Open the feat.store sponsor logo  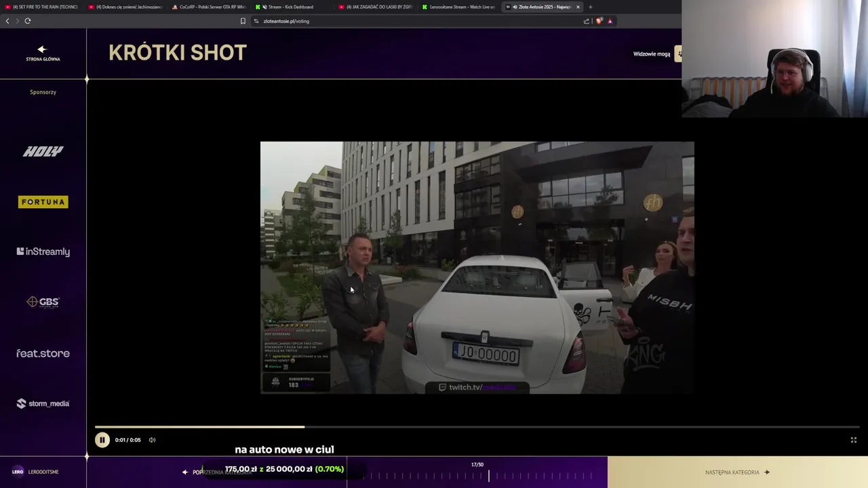(x=43, y=353)
